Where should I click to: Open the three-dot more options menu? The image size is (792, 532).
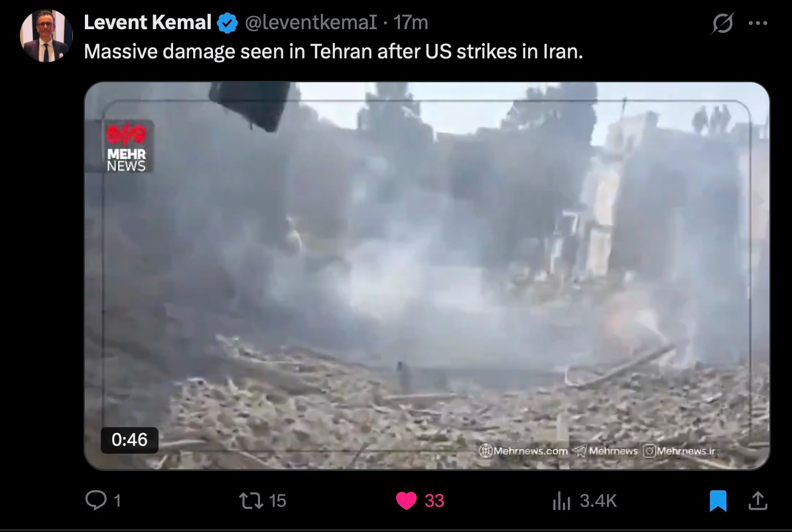pyautogui.click(x=758, y=23)
